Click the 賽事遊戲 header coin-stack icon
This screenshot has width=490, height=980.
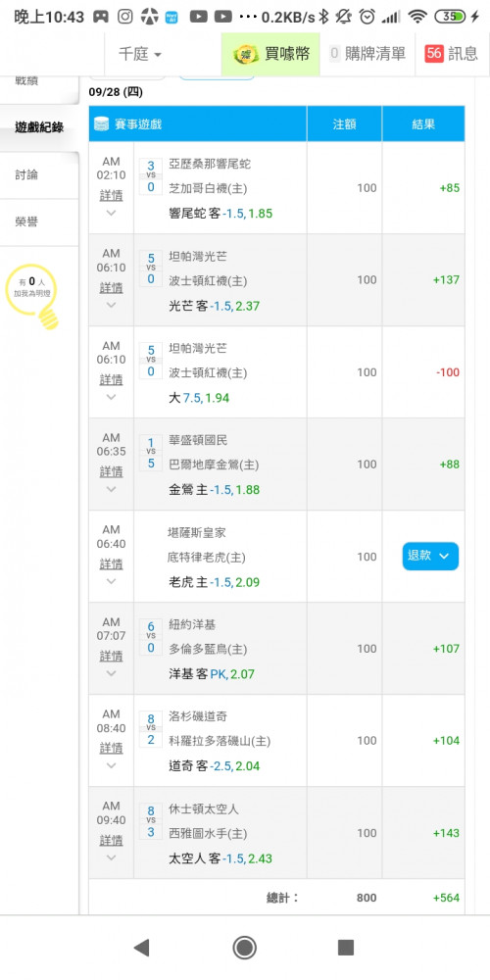click(x=101, y=123)
